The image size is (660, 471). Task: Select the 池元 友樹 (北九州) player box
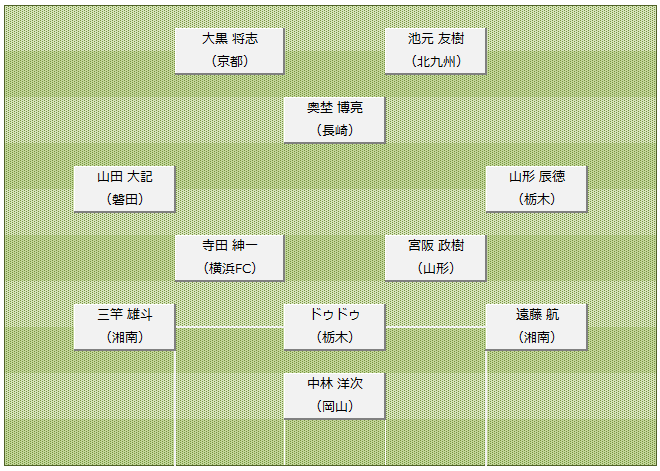[436, 51]
